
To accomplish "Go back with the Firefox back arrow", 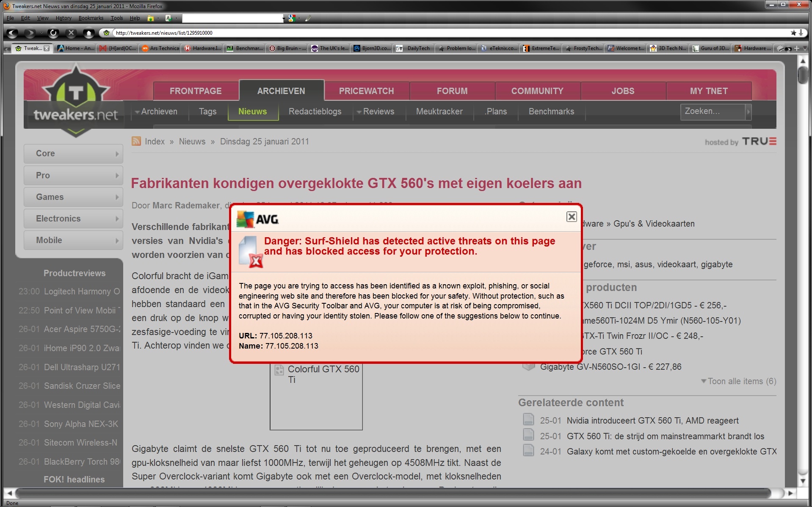I will [13, 33].
